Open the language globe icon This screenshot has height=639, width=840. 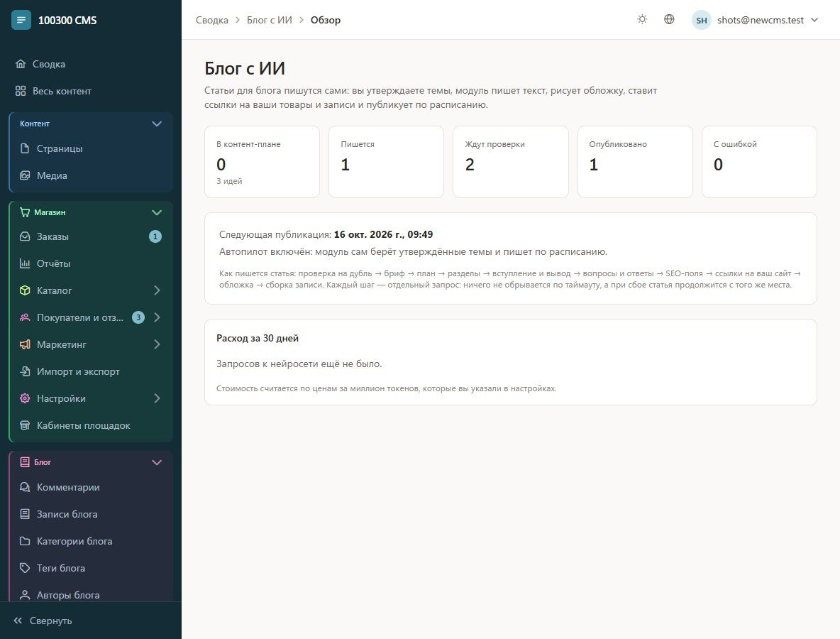669,20
